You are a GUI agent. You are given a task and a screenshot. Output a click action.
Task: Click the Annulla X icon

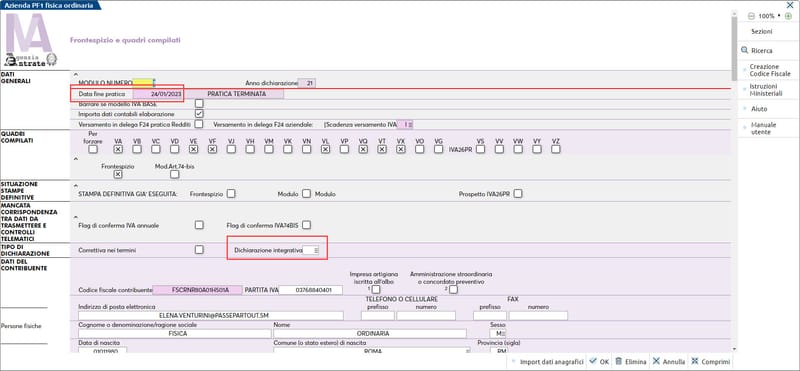[x=657, y=361]
